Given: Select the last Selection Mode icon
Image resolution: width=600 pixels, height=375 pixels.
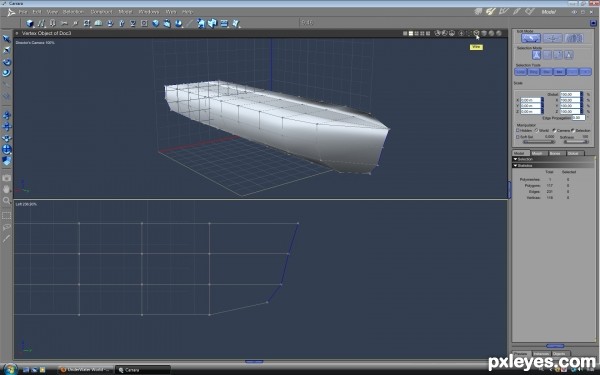Looking at the screenshot, I should point(569,55).
